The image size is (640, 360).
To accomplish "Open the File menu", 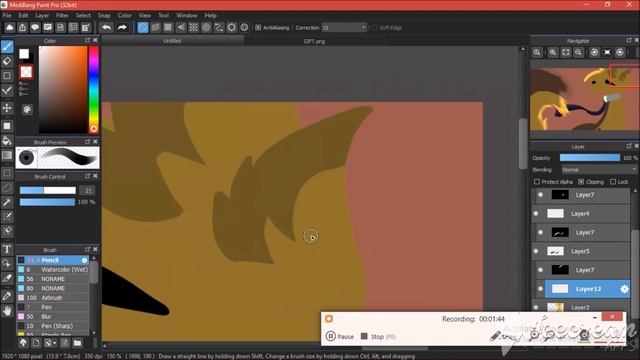I will [x=7, y=16].
